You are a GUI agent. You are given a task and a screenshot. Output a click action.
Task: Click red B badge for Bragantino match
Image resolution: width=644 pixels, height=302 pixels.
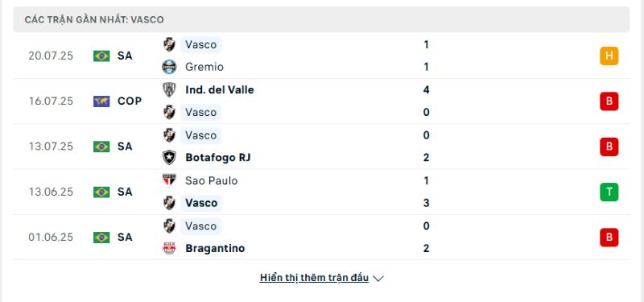609,237
